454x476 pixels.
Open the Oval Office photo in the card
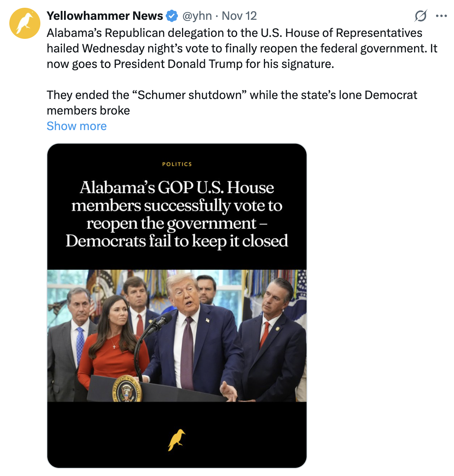click(x=177, y=336)
